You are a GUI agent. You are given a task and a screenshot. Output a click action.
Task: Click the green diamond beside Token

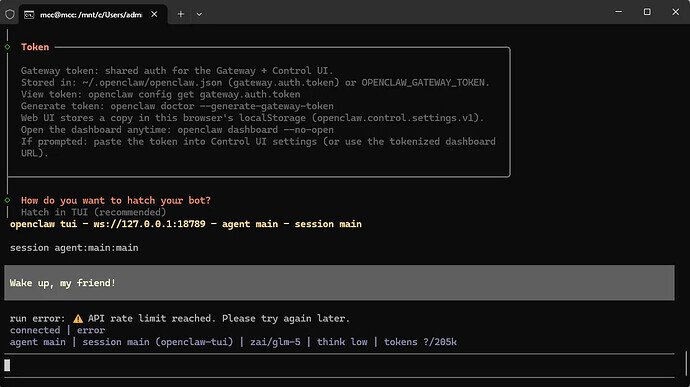7,47
